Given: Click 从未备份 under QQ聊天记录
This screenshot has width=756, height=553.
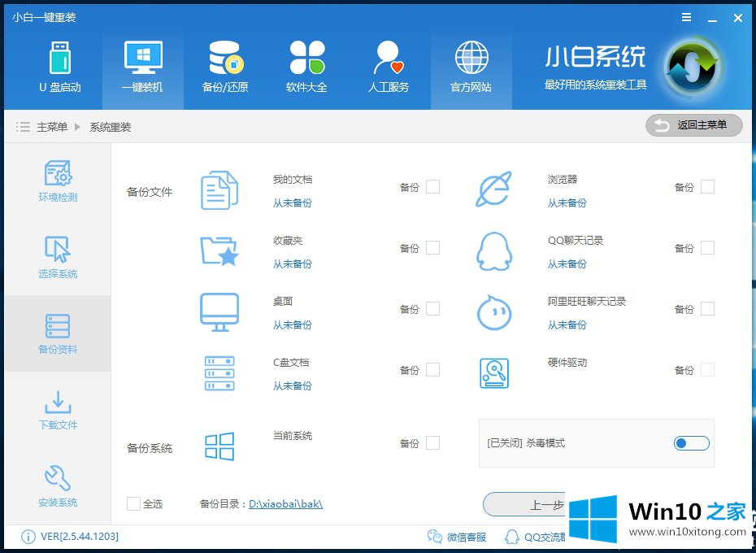Looking at the screenshot, I should pyautogui.click(x=567, y=264).
